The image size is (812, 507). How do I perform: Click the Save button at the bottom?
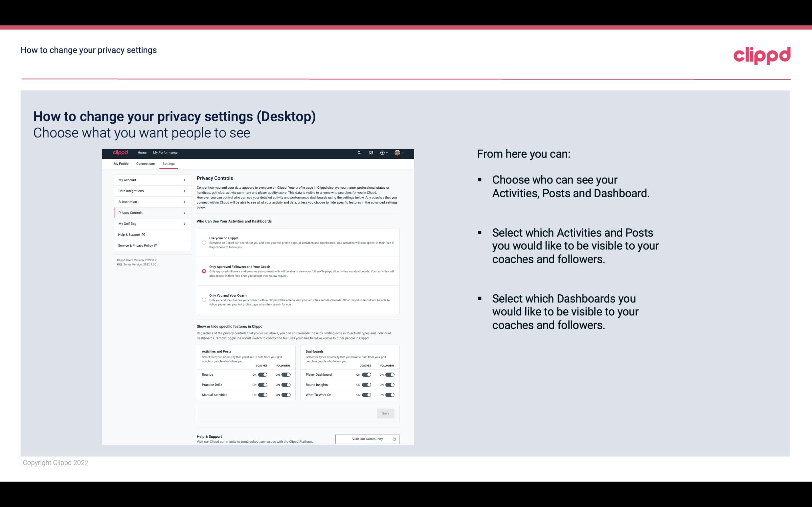click(x=386, y=413)
